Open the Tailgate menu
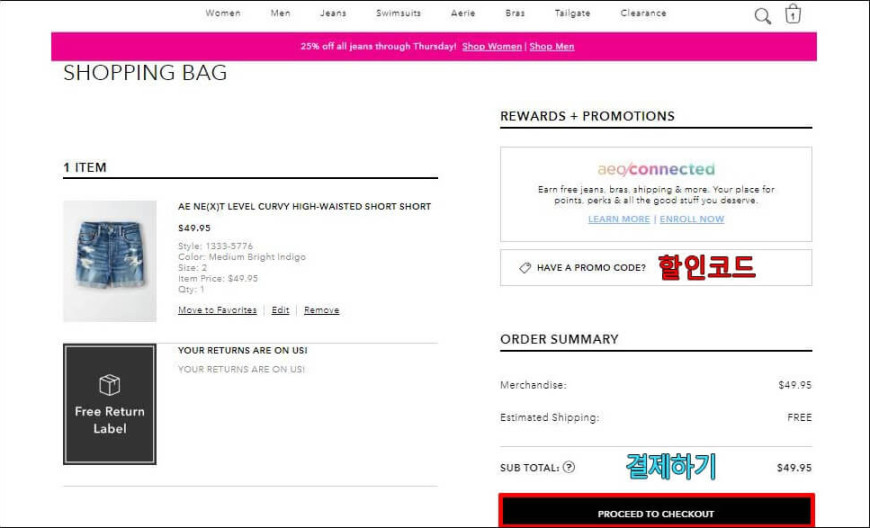Viewport: 870px width, 528px height. [x=572, y=13]
